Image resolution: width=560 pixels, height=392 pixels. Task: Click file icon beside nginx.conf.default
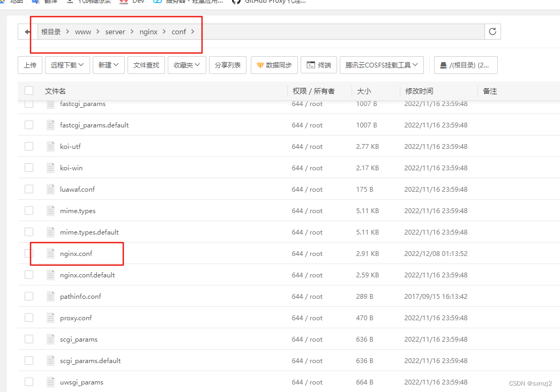click(x=51, y=275)
